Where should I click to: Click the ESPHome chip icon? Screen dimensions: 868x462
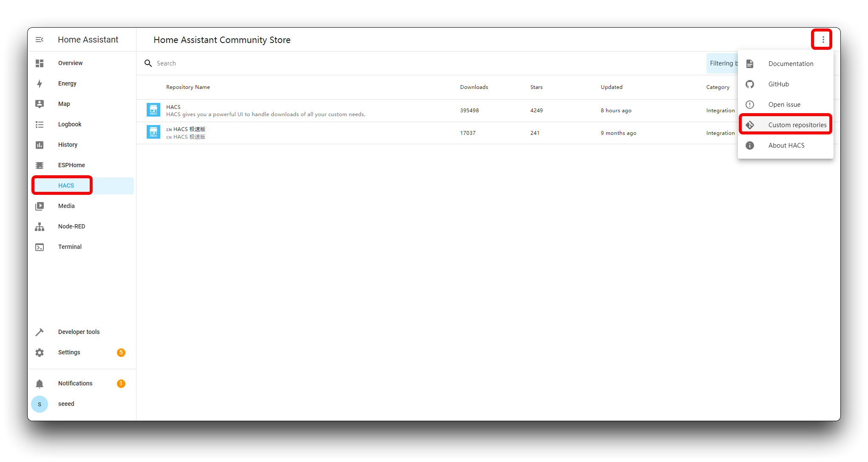[40, 165]
